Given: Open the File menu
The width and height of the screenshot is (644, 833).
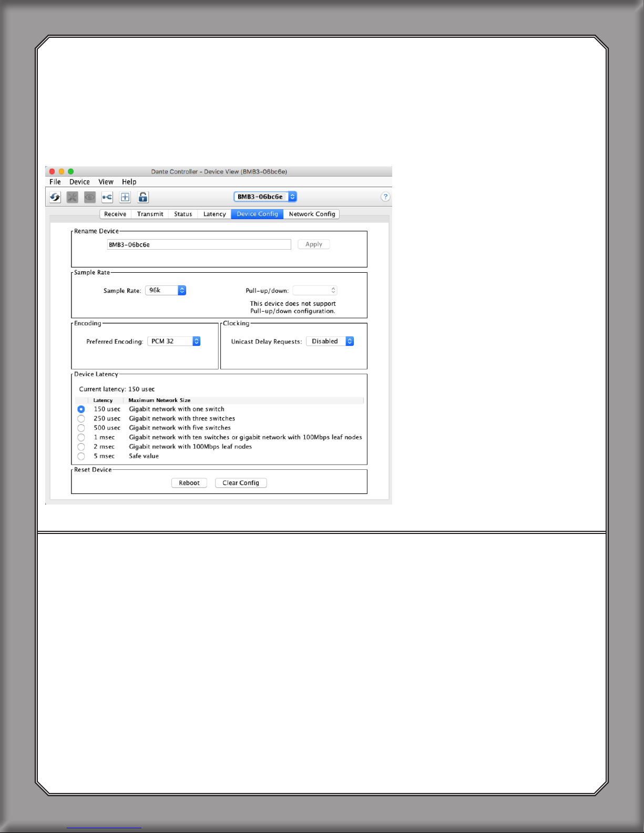Looking at the screenshot, I should coord(55,182).
